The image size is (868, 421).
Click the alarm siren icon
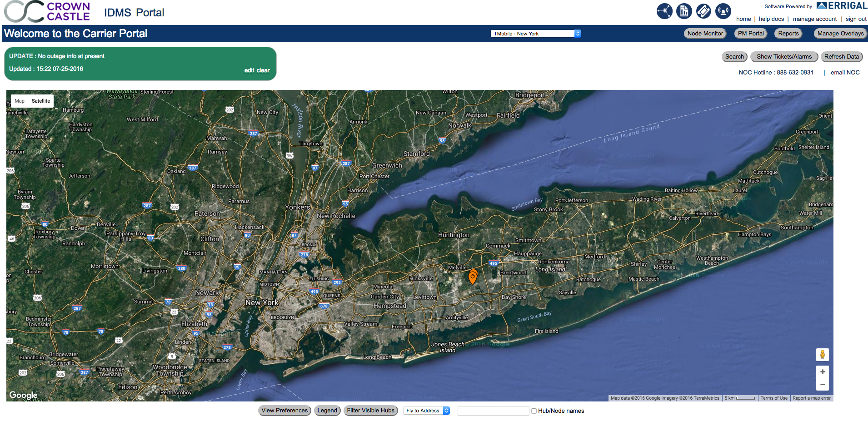(723, 11)
